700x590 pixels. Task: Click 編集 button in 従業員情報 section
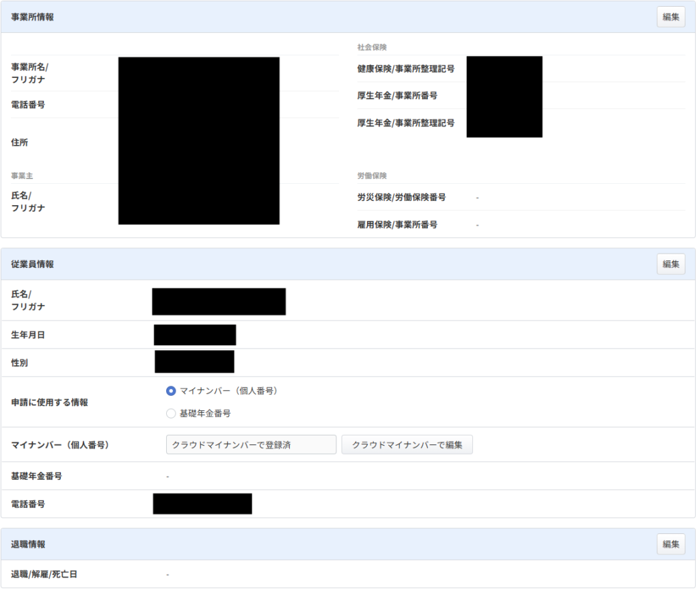[671, 264]
